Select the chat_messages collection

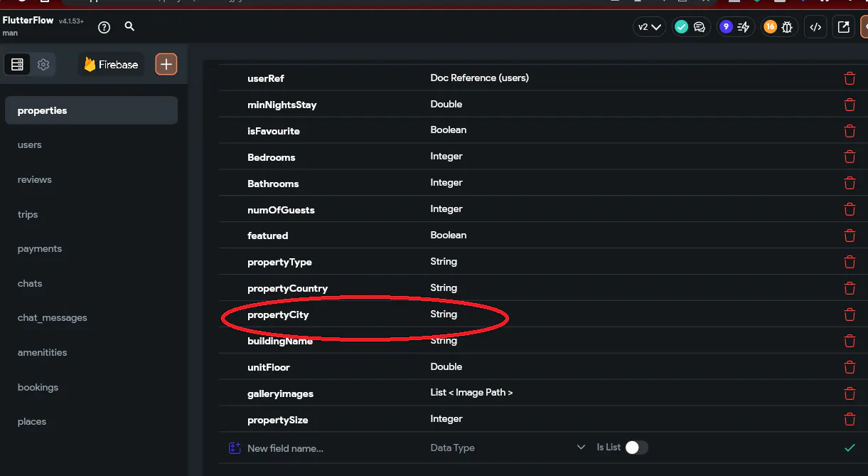[x=53, y=318]
